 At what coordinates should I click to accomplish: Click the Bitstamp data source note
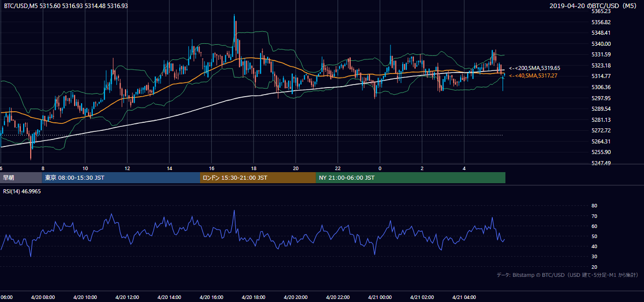click(567, 275)
